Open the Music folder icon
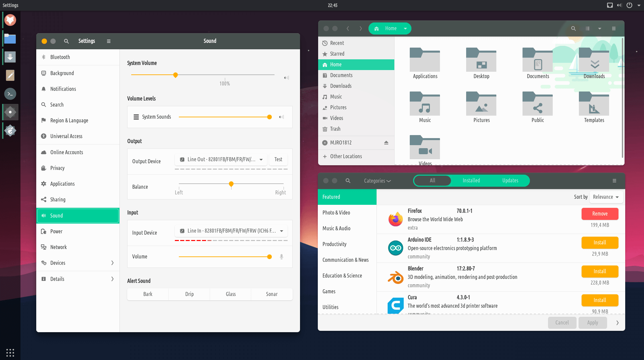Screen dimensions: 644x360 click(425, 104)
